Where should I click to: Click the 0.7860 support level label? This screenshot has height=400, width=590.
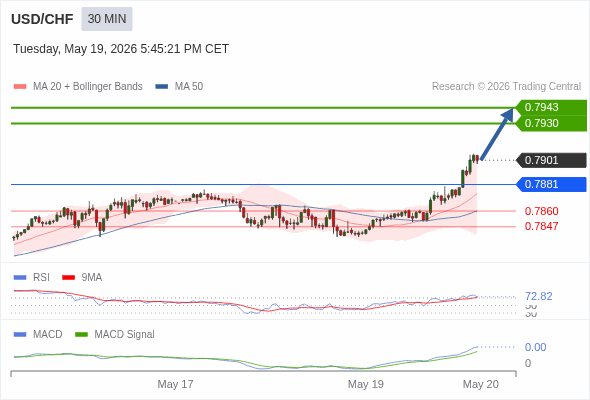(541, 211)
